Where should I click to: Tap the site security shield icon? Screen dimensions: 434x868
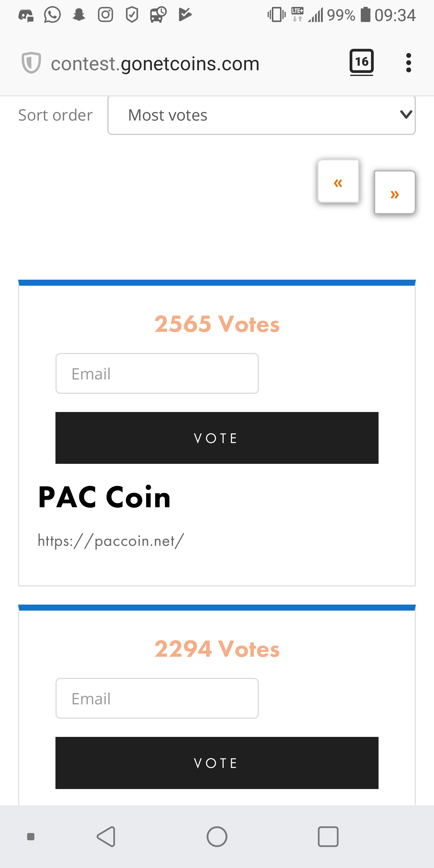pos(31,63)
